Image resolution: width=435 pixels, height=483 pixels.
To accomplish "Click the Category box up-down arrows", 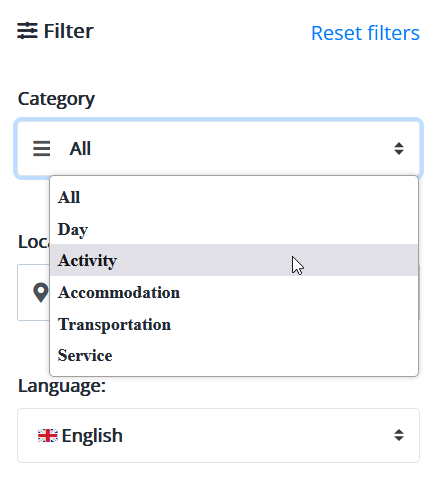I will [399, 149].
